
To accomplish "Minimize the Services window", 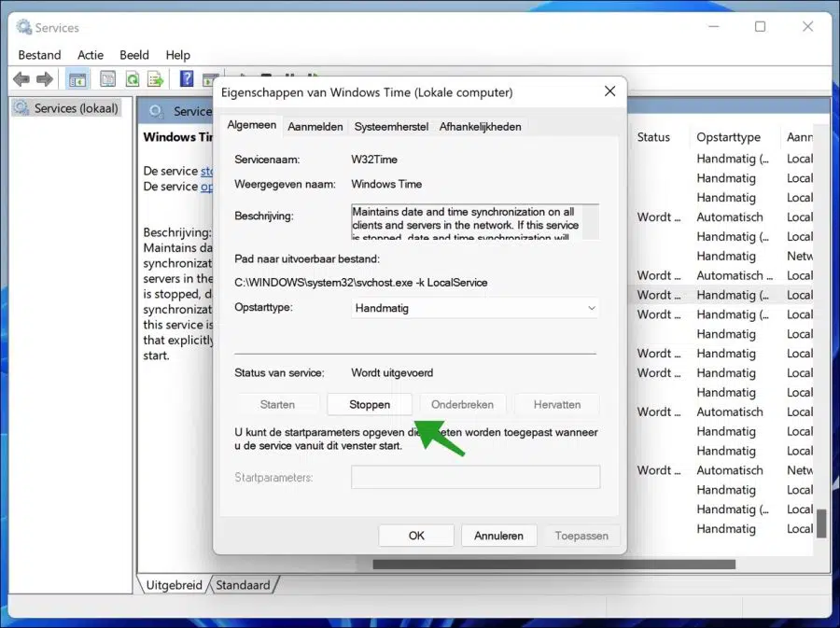I will [x=714, y=26].
